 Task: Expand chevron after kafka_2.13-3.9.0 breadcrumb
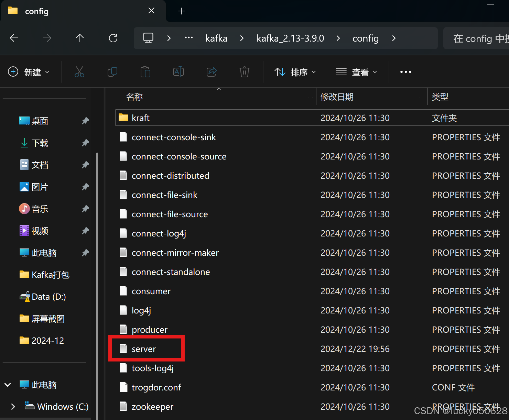(x=338, y=38)
